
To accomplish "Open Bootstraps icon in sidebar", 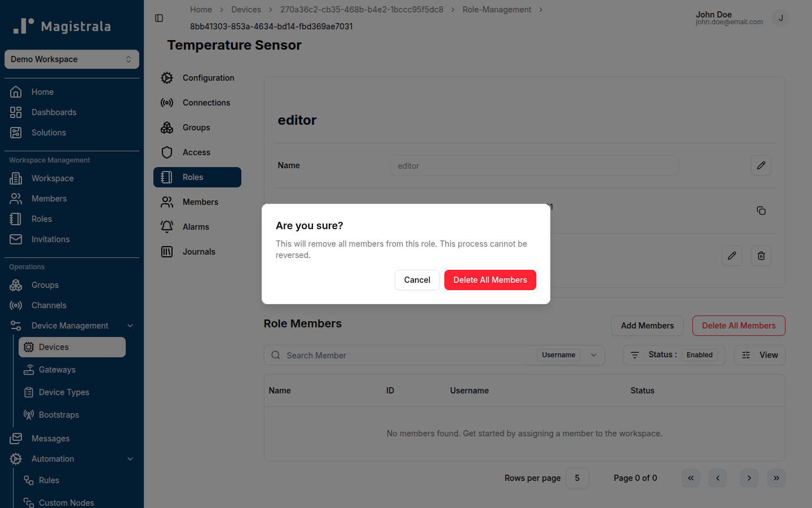I will tap(29, 415).
